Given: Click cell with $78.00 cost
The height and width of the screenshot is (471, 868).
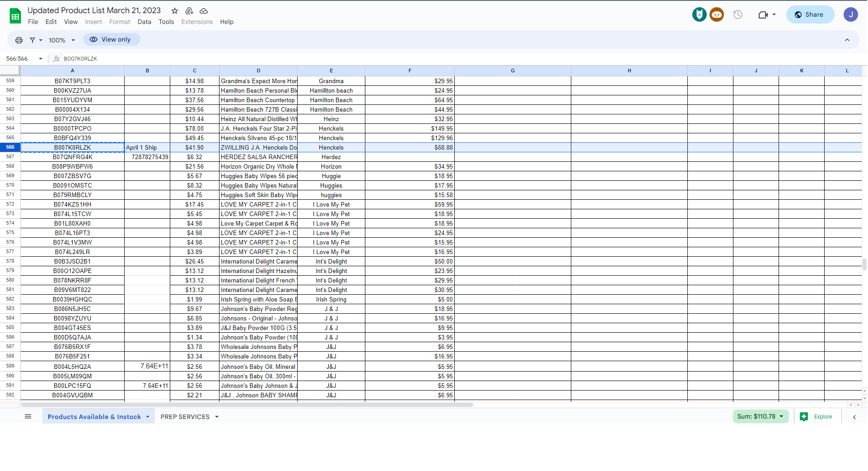Looking at the screenshot, I should [195, 128].
